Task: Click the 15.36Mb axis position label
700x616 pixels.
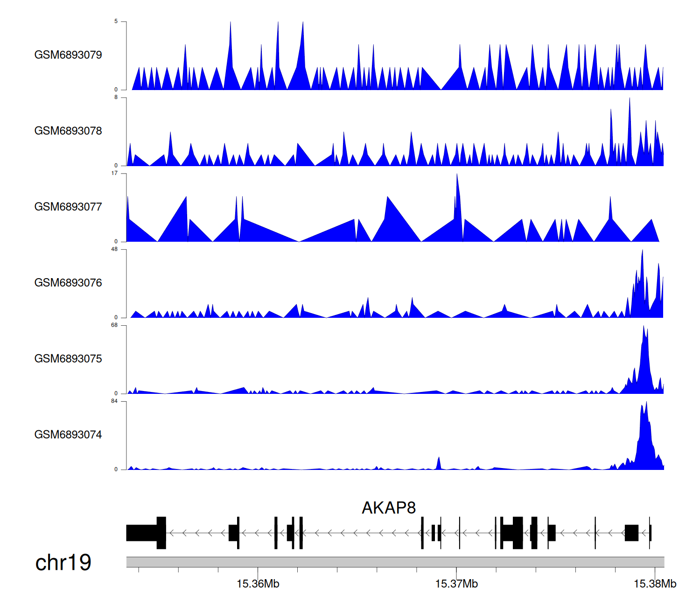Action: (258, 584)
